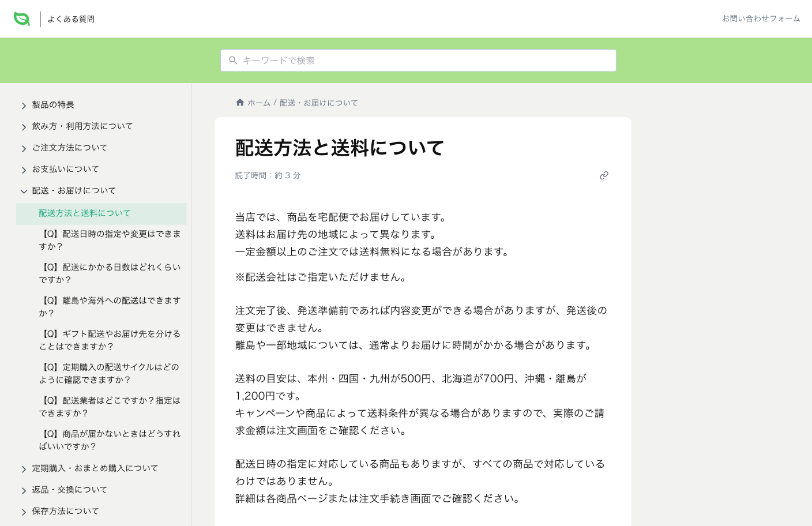Open 配送・お届けについて from the breadcrumb
Image resolution: width=812 pixels, height=526 pixels.
pos(318,103)
